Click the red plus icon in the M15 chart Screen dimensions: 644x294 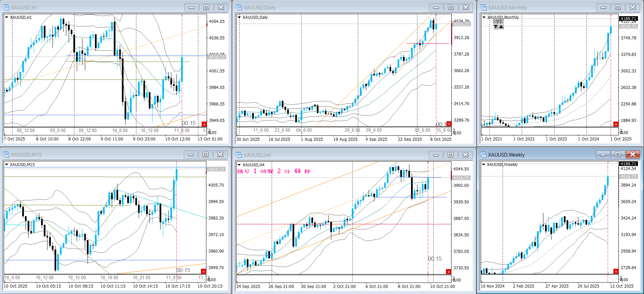point(203,271)
